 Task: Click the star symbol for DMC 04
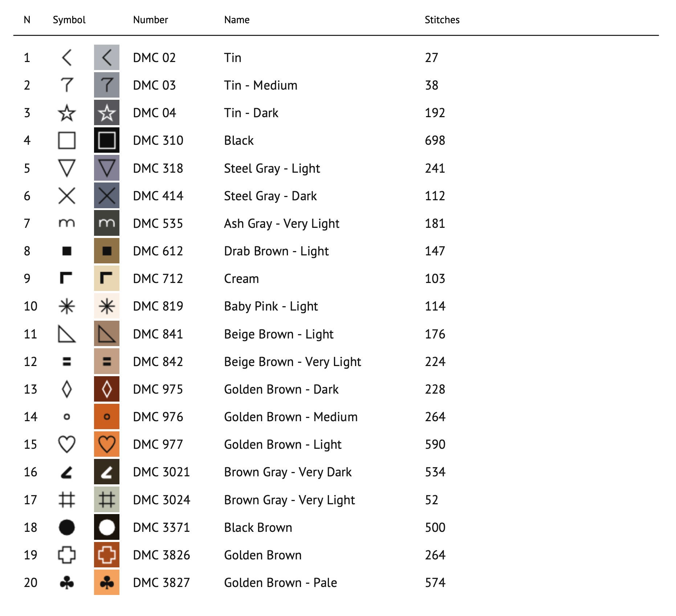67,113
